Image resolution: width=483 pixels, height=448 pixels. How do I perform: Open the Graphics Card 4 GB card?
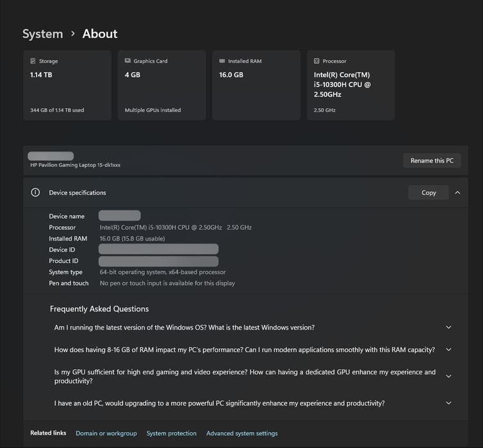(161, 86)
